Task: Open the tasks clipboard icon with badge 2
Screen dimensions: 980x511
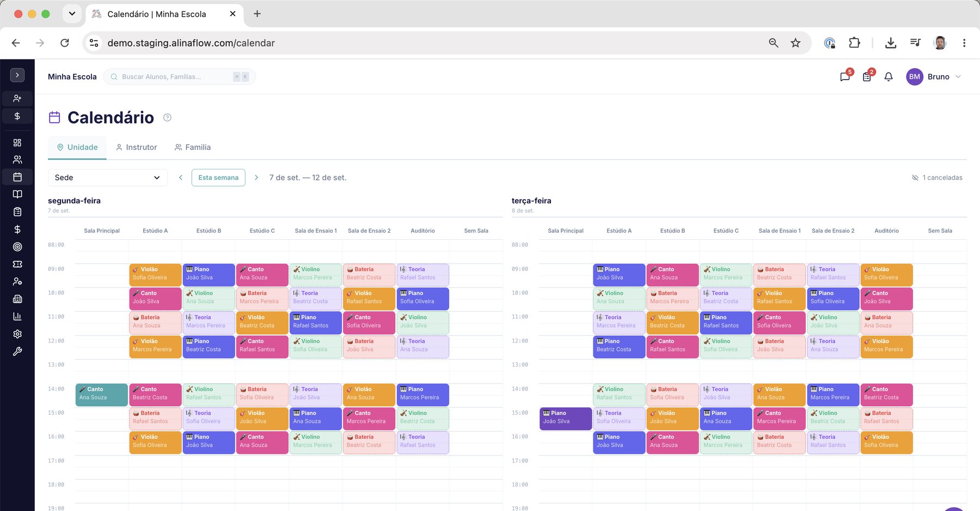Action: [x=867, y=77]
